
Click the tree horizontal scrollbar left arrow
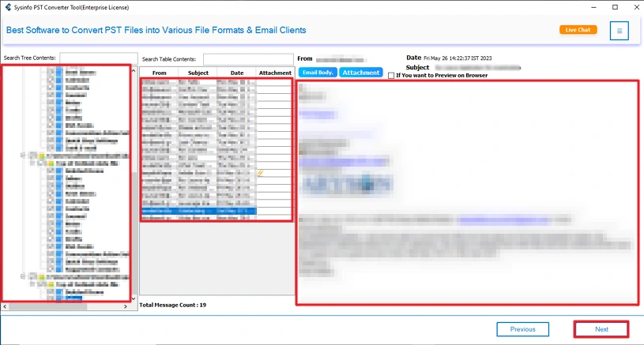(x=5, y=306)
